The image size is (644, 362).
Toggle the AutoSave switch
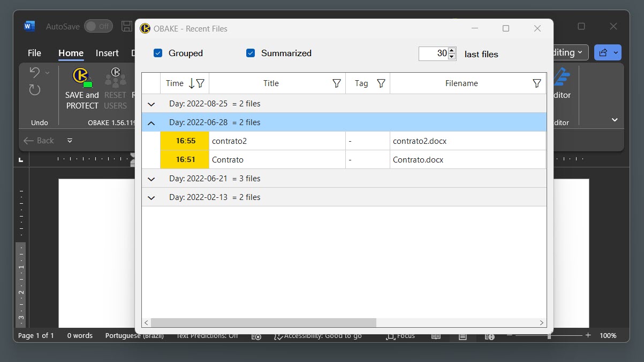pyautogui.click(x=99, y=26)
